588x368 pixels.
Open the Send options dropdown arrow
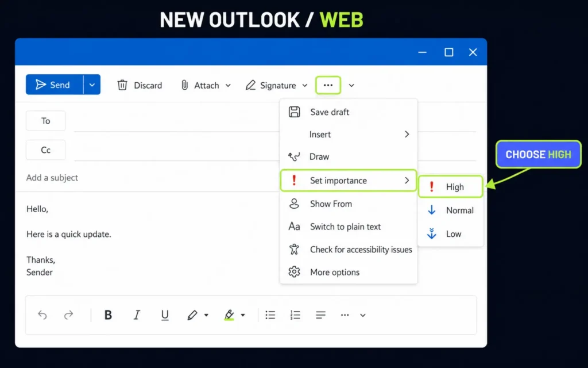pyautogui.click(x=92, y=85)
